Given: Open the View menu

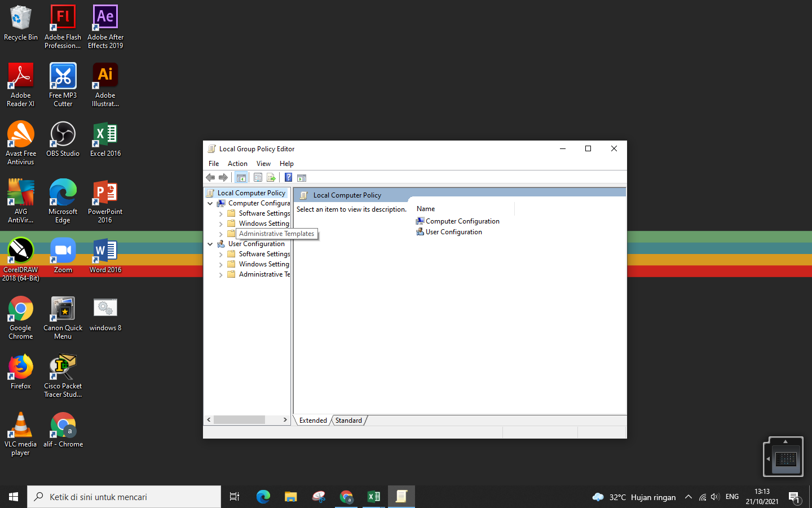Looking at the screenshot, I should [x=263, y=164].
